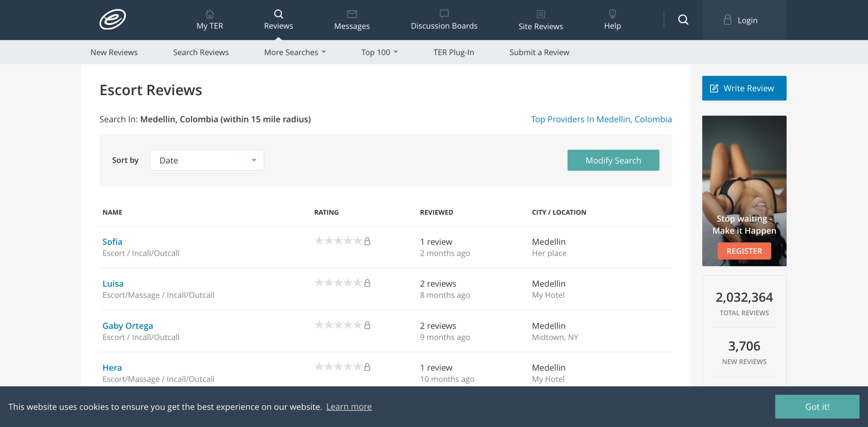Click the TER logo icon
This screenshot has height=427, width=868.
coord(113,19)
